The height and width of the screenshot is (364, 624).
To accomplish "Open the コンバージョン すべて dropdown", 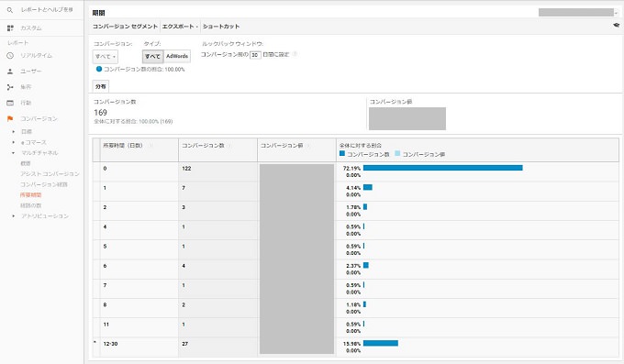I will (106, 57).
